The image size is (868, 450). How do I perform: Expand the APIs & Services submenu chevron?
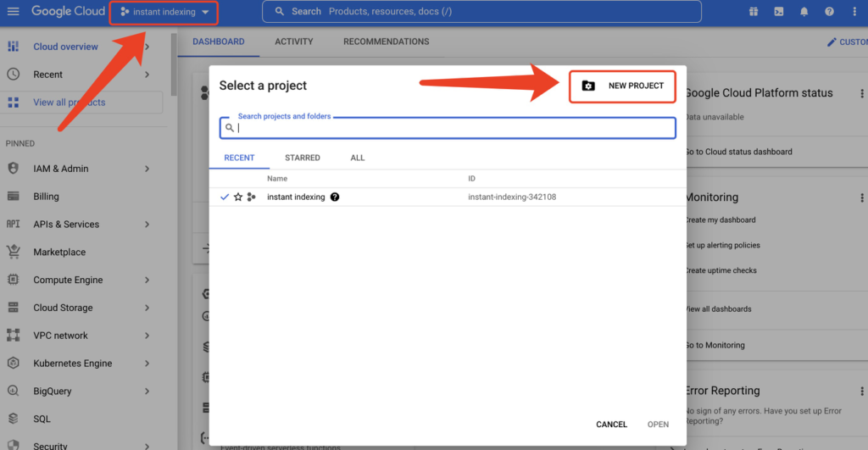pyautogui.click(x=147, y=225)
